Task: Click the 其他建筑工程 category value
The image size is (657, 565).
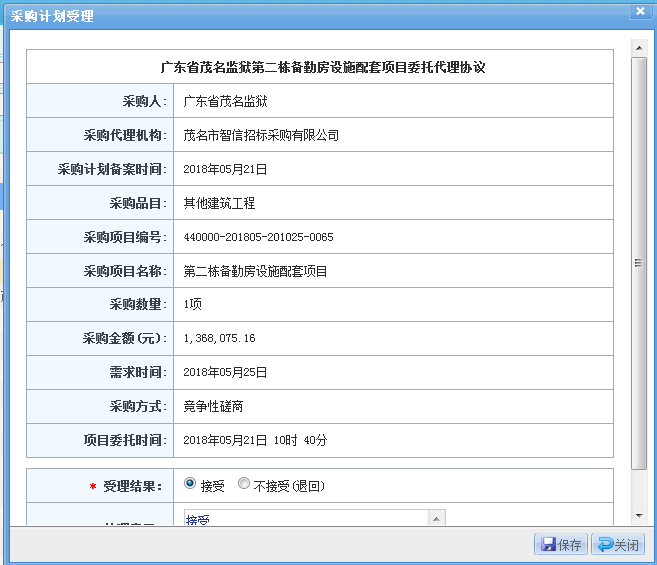Action: (219, 203)
